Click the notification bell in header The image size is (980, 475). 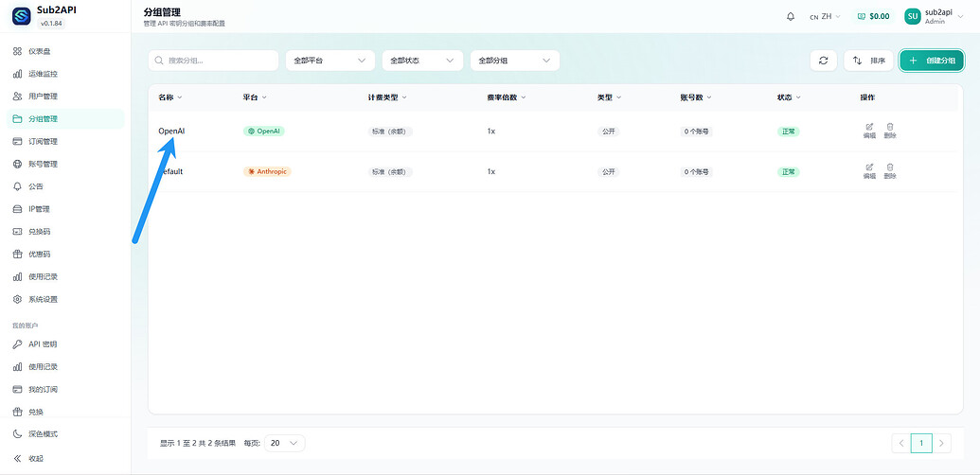point(791,16)
